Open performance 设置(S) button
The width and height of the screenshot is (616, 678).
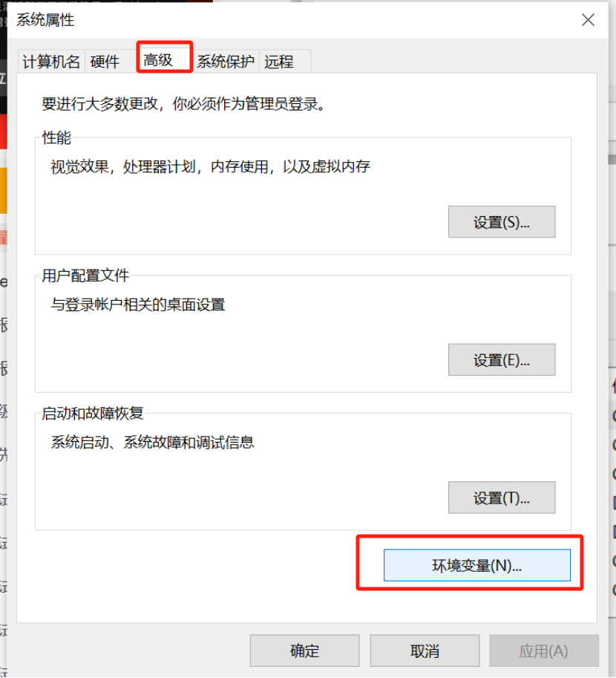click(502, 222)
